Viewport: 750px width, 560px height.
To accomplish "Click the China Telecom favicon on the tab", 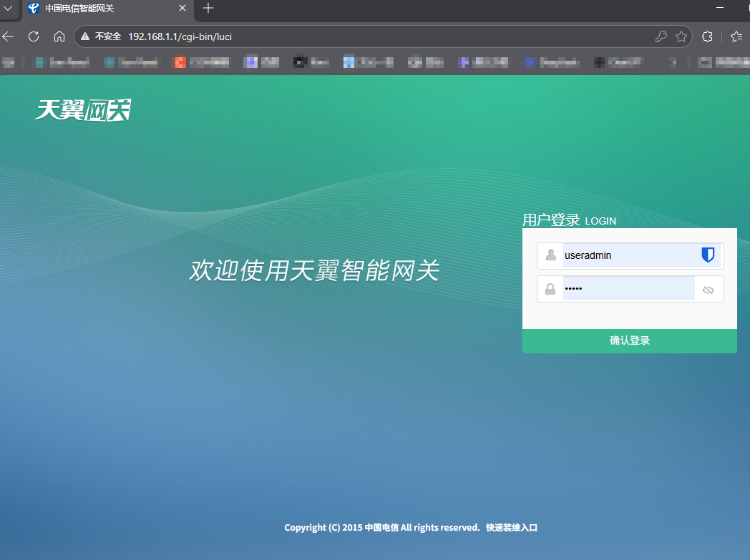I will [33, 8].
